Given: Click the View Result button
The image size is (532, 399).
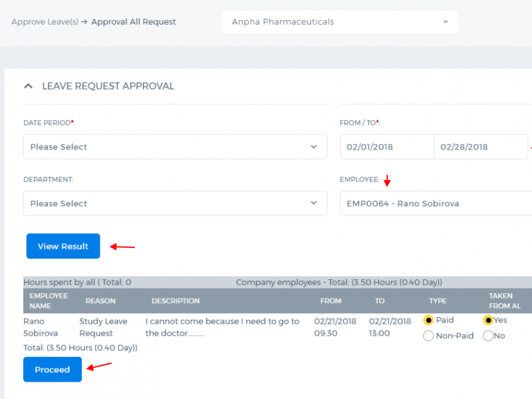Looking at the screenshot, I should 63,246.
